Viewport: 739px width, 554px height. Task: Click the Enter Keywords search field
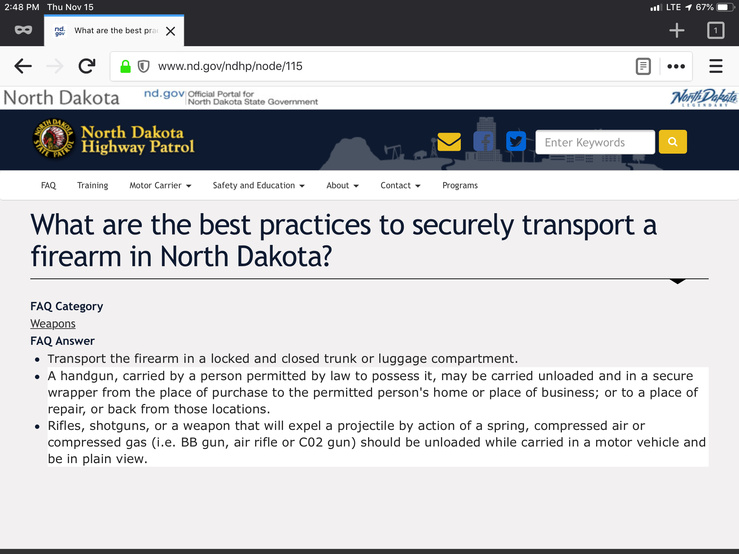(x=594, y=142)
